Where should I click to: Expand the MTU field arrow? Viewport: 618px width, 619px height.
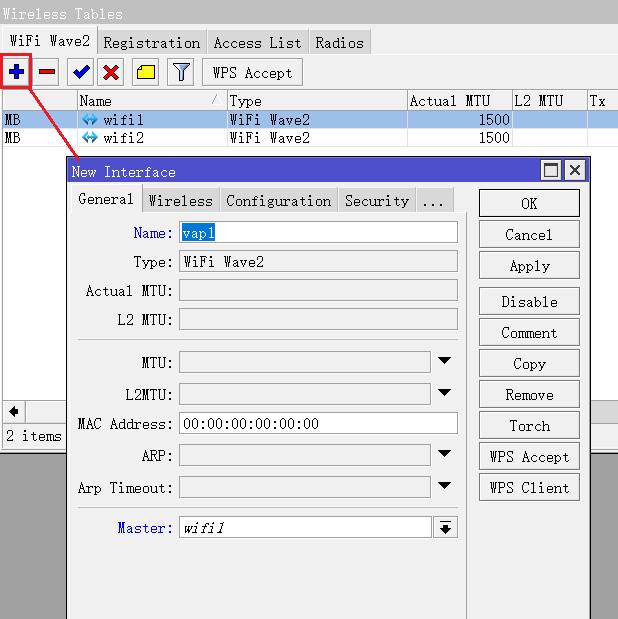coord(445,361)
